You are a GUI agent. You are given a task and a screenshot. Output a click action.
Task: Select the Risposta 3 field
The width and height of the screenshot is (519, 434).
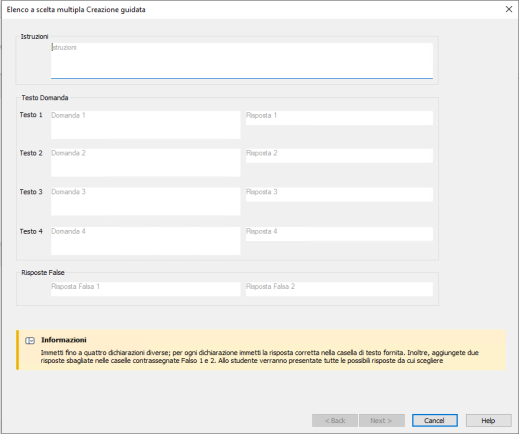pyautogui.click(x=339, y=194)
